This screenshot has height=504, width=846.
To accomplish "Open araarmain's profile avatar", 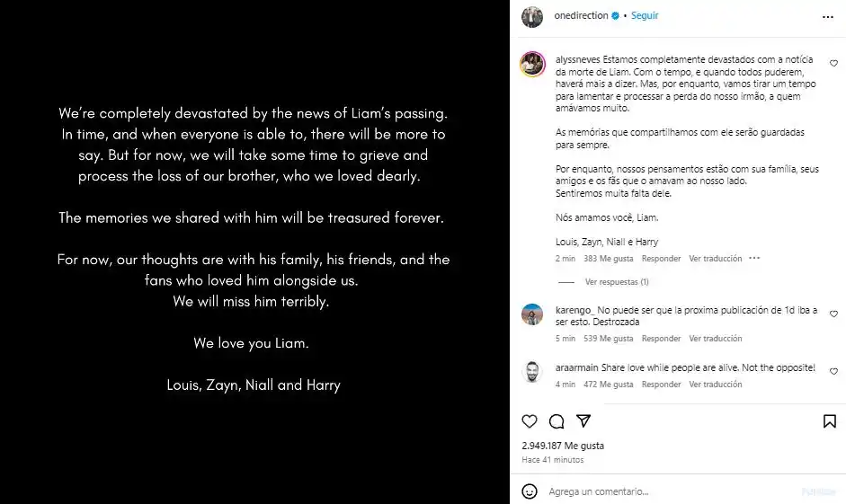I will (532, 372).
